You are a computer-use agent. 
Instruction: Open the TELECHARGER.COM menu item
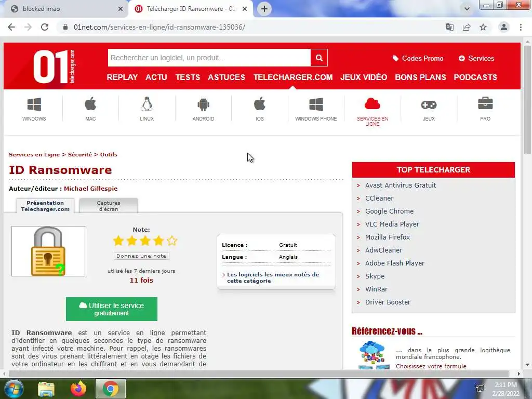[x=293, y=77]
